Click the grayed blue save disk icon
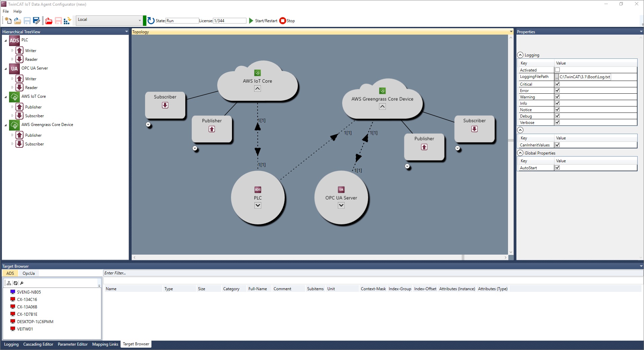 tap(27, 21)
